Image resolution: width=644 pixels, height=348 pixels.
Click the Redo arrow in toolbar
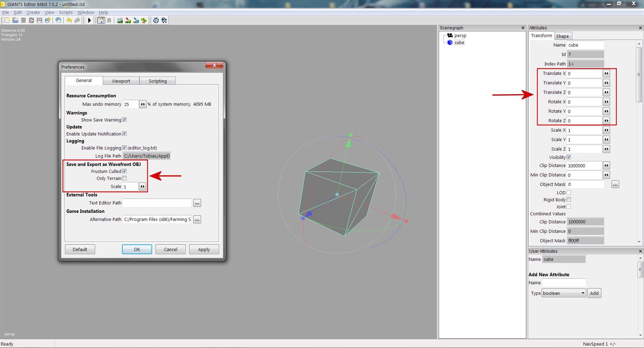tap(77, 20)
